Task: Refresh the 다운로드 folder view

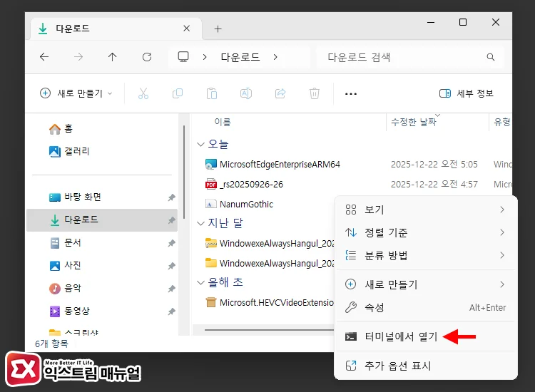Action: click(147, 57)
